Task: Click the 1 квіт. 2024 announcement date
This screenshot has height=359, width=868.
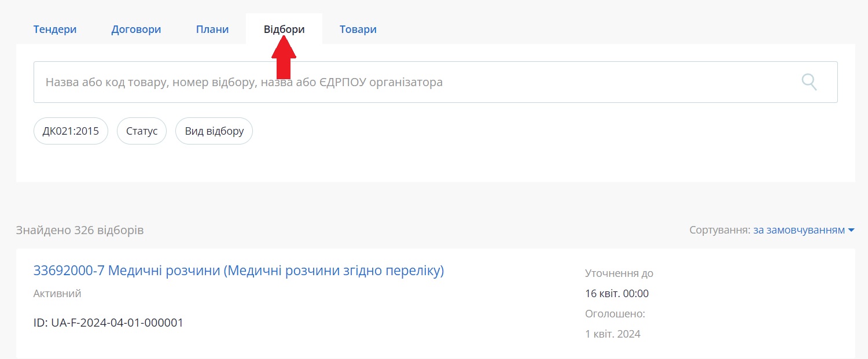Action: coord(613,334)
